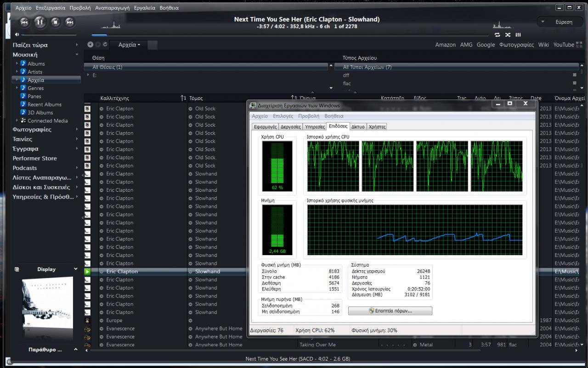Toggle repeat mode icon
The width and height of the screenshot is (588, 368).
click(497, 35)
